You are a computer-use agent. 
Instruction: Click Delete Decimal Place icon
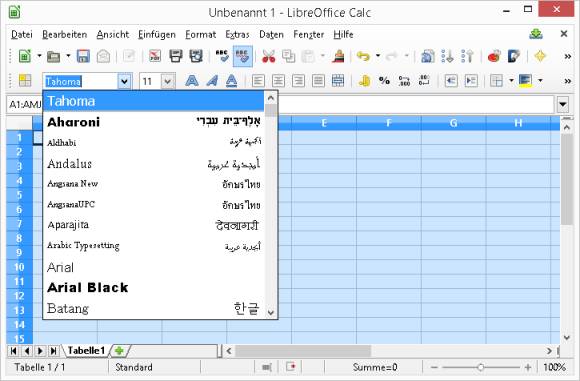tap(424, 81)
